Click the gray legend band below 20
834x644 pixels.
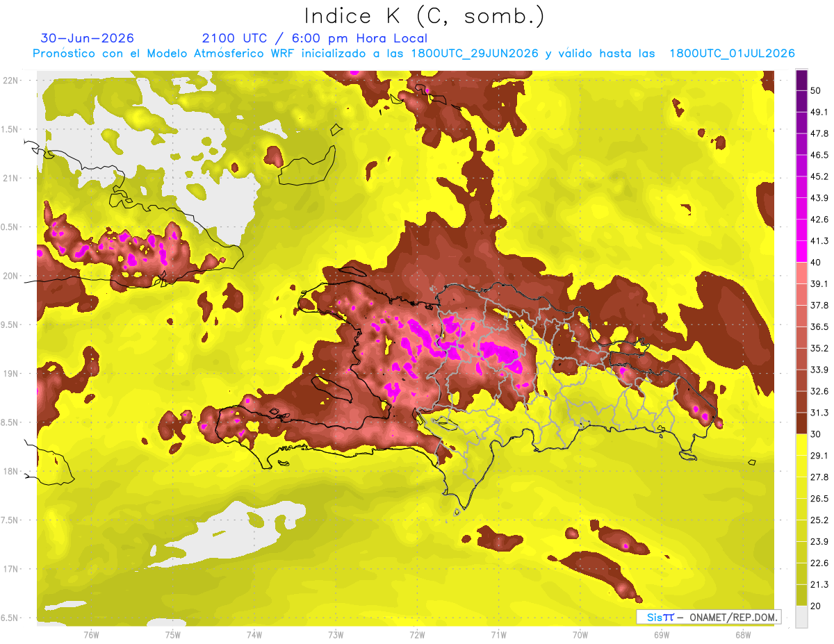pyautogui.click(x=801, y=617)
